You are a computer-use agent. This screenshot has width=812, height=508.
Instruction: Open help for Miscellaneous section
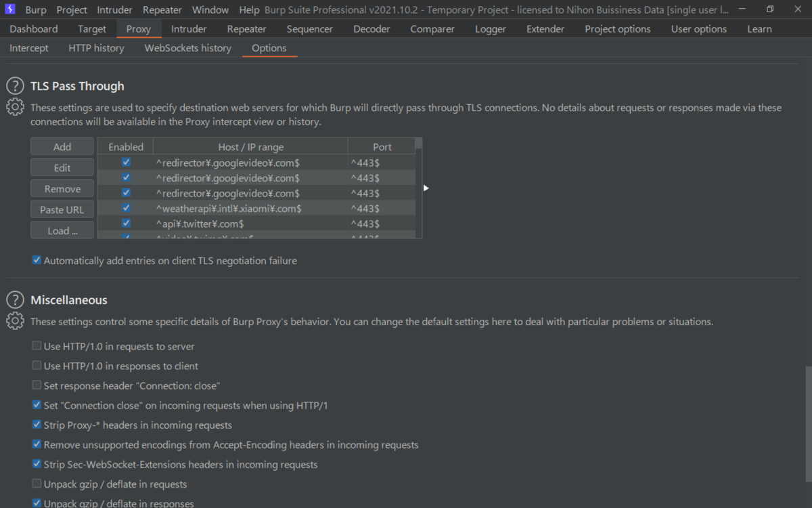click(15, 300)
